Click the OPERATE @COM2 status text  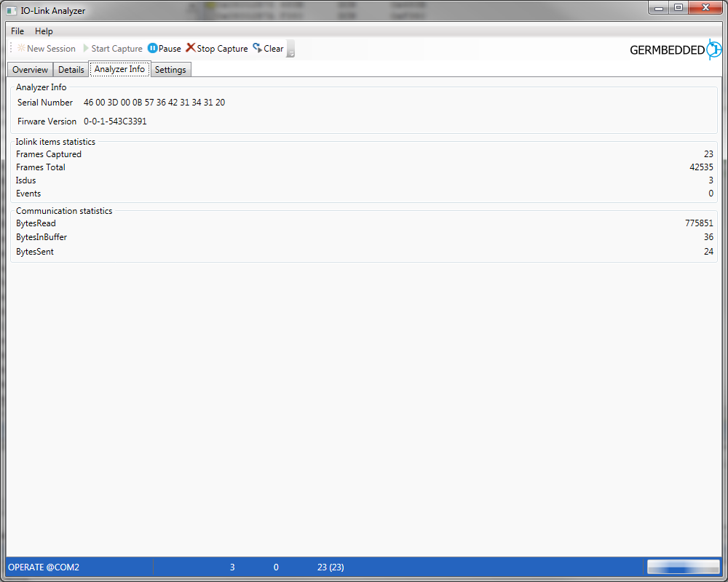pyautogui.click(x=43, y=567)
